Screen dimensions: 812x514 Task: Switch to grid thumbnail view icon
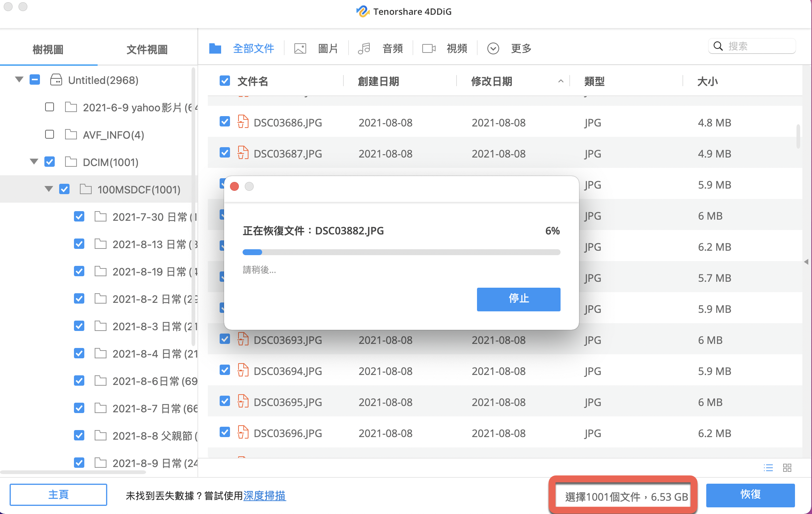787,468
